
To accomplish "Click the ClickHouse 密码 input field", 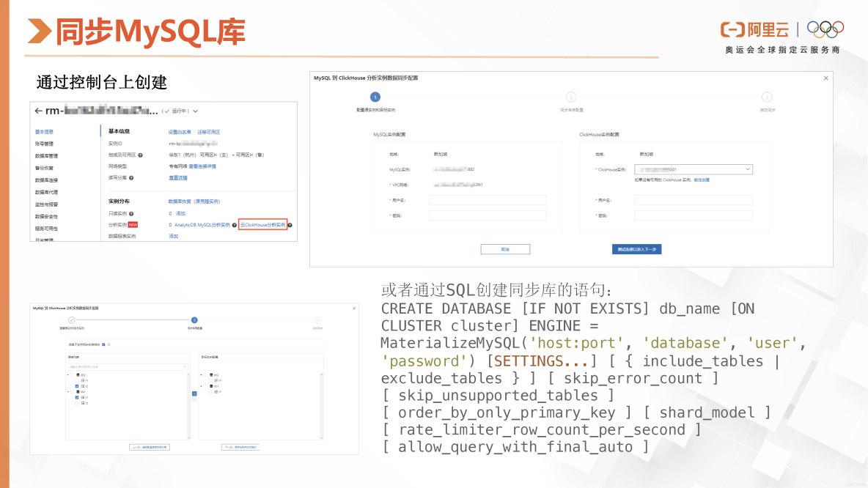I will (x=694, y=215).
